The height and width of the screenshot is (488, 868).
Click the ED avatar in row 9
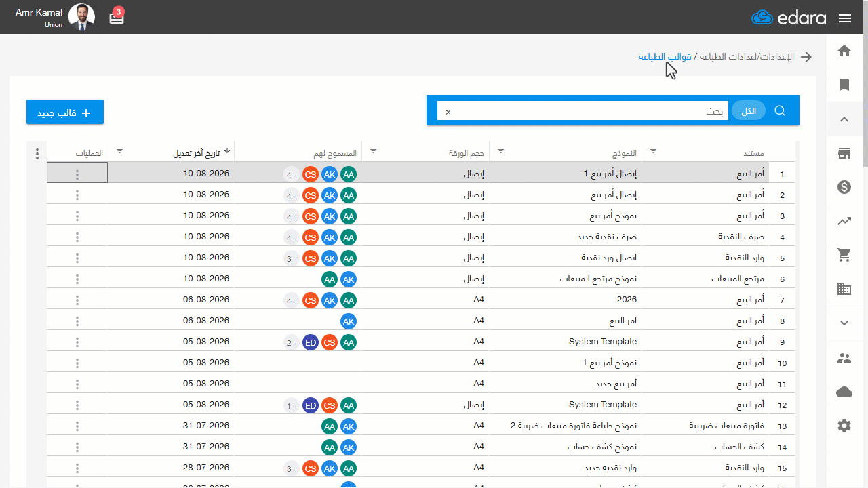[x=311, y=342]
